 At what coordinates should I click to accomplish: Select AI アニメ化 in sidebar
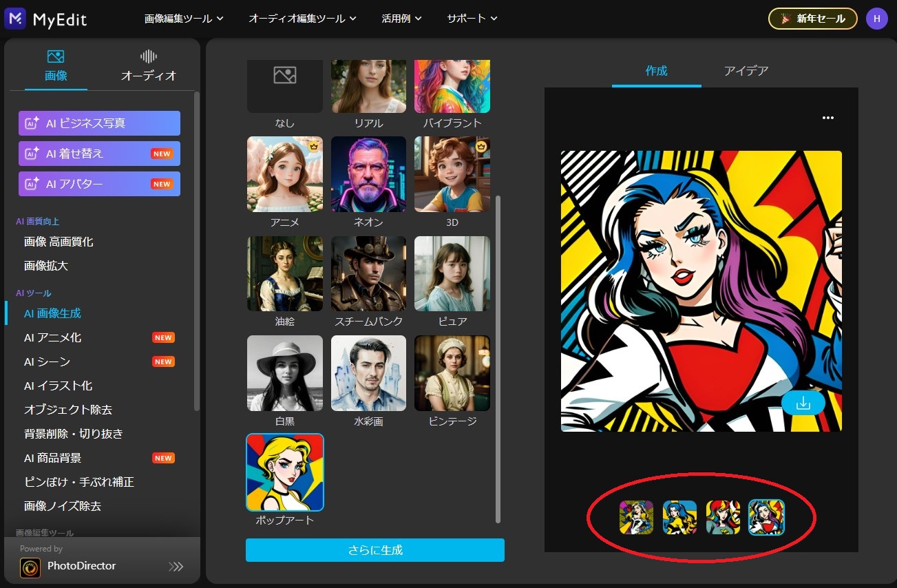[52, 337]
